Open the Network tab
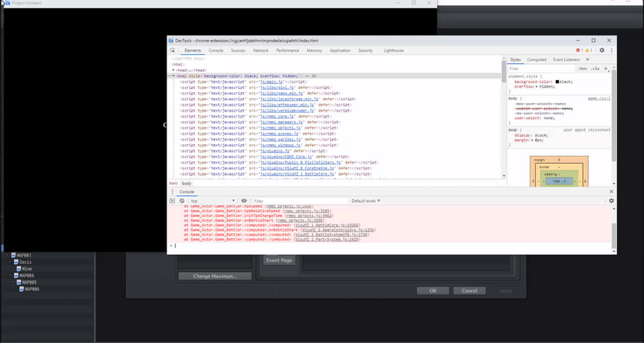644x343 pixels. click(260, 50)
